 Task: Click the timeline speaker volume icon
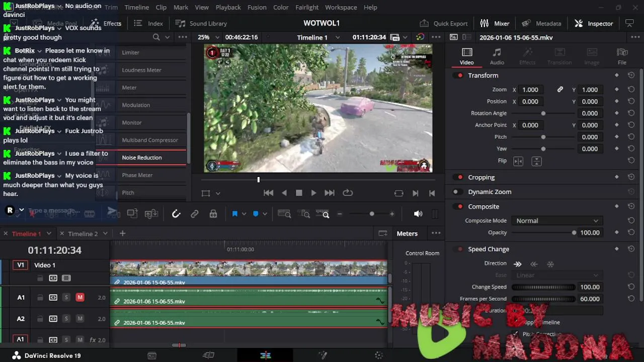[x=418, y=214]
